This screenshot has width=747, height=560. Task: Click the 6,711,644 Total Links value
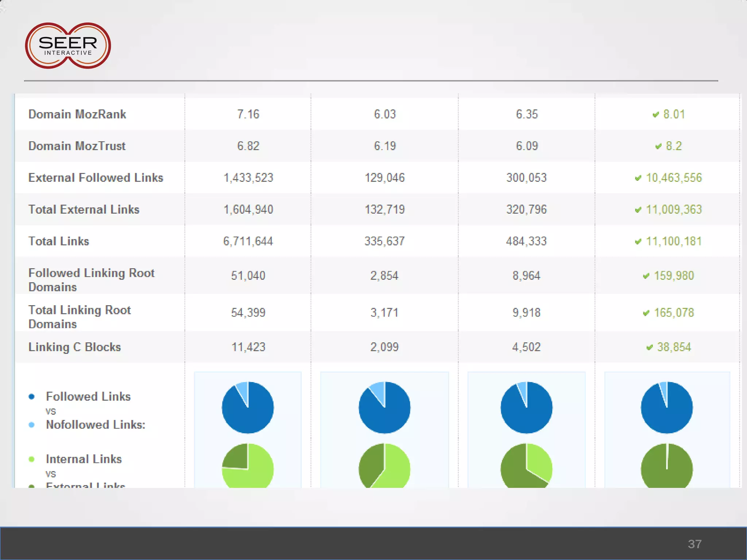248,241
